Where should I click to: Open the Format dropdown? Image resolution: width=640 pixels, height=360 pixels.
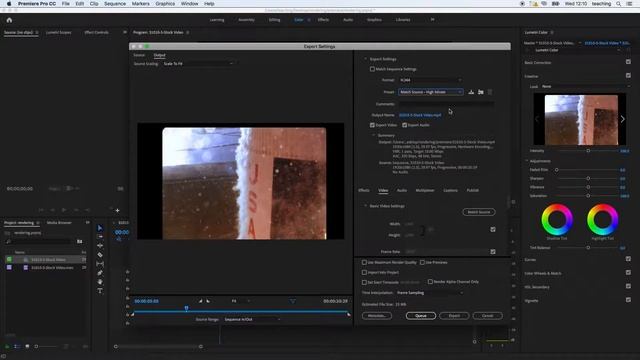[431, 80]
